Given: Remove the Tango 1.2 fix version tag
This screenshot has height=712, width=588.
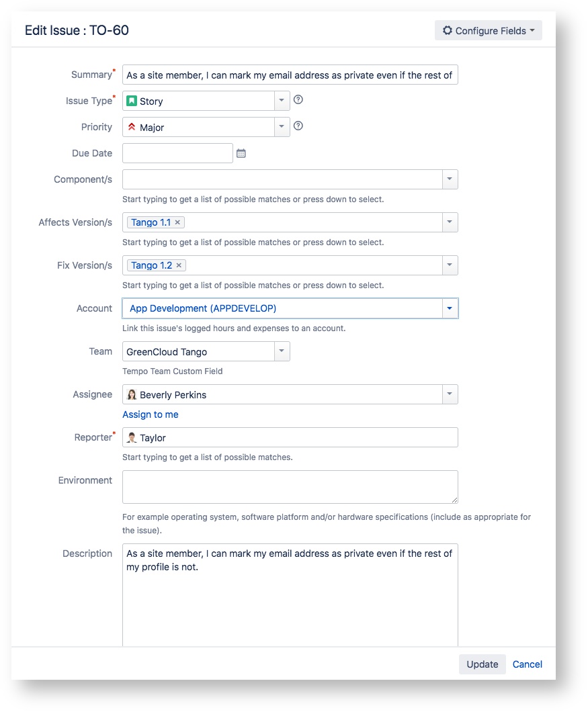Looking at the screenshot, I should tap(179, 265).
